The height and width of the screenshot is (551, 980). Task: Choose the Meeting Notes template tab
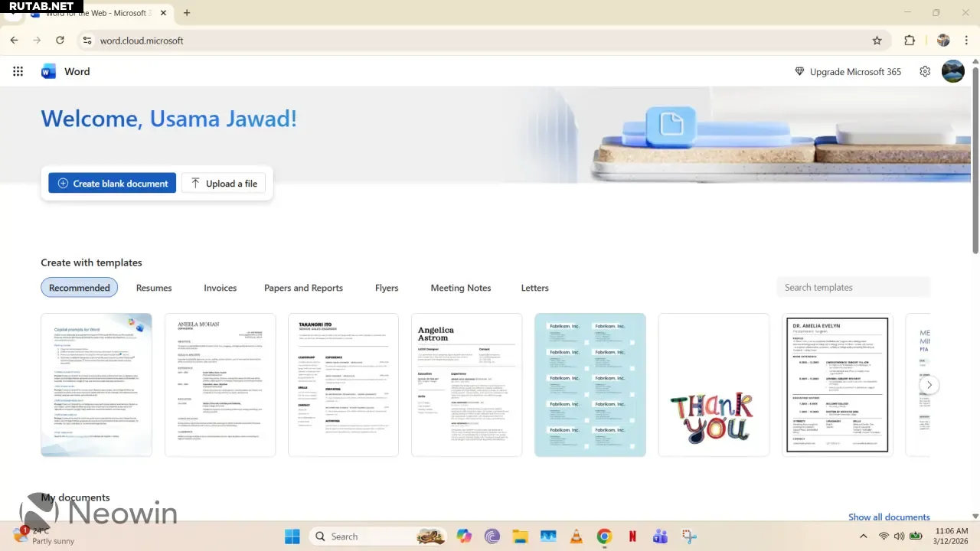460,288
